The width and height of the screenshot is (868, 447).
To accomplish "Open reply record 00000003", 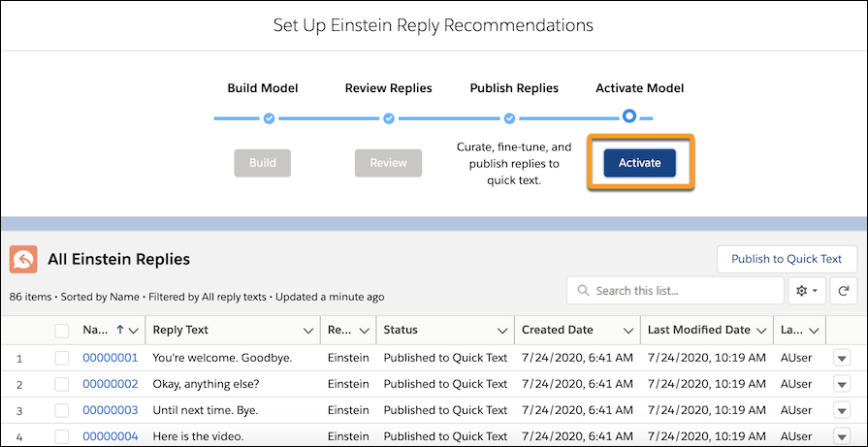I will pyautogui.click(x=111, y=410).
